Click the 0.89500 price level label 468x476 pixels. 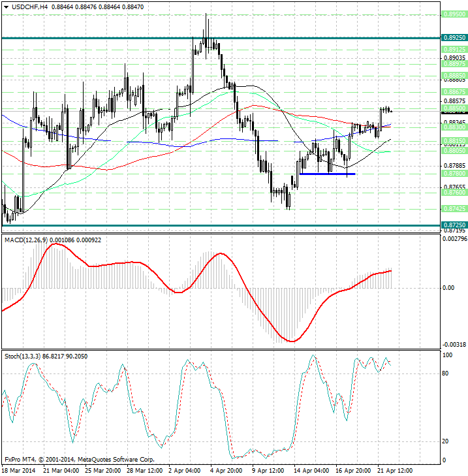point(454,14)
